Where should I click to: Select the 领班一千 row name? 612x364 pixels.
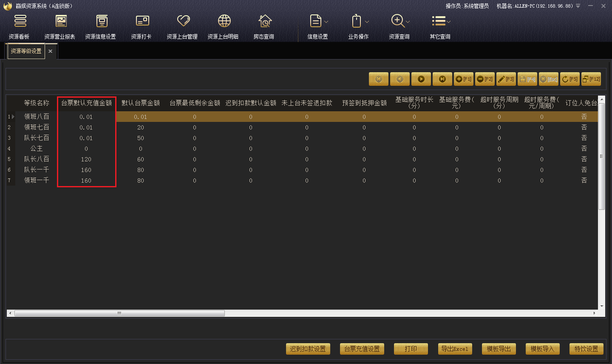pos(37,180)
